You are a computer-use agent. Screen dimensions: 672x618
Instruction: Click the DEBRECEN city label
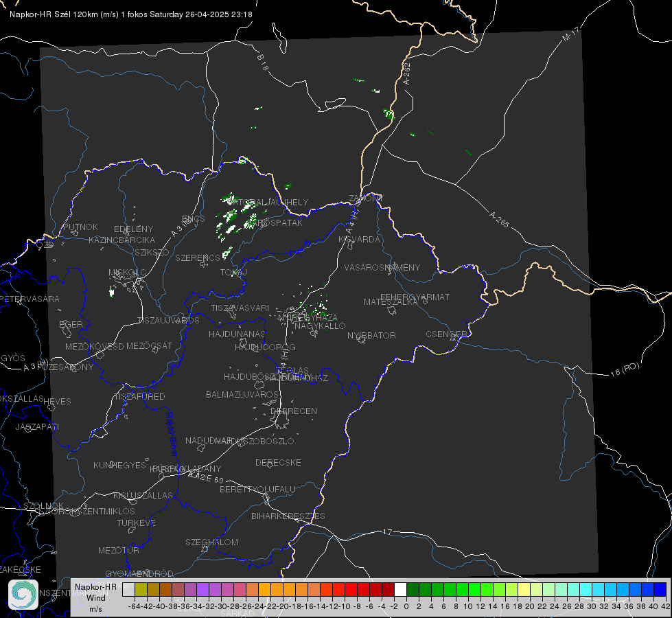pyautogui.click(x=294, y=411)
